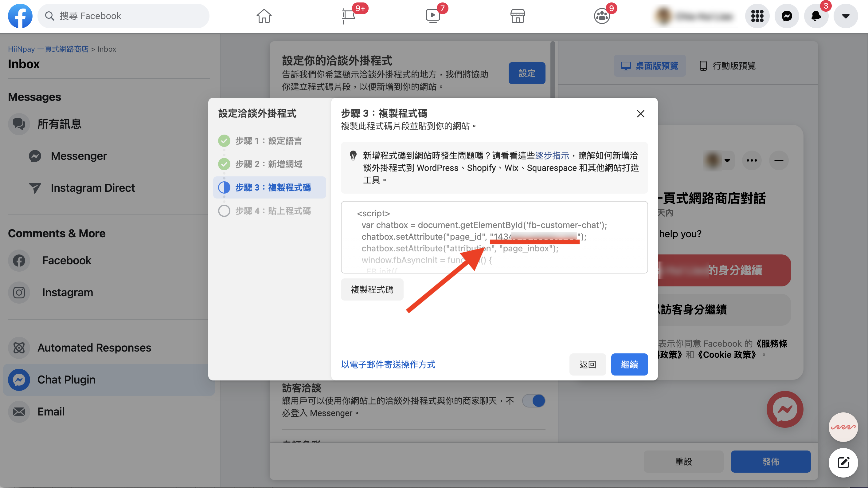
Task: Click the 發佈 button
Action: tap(771, 462)
